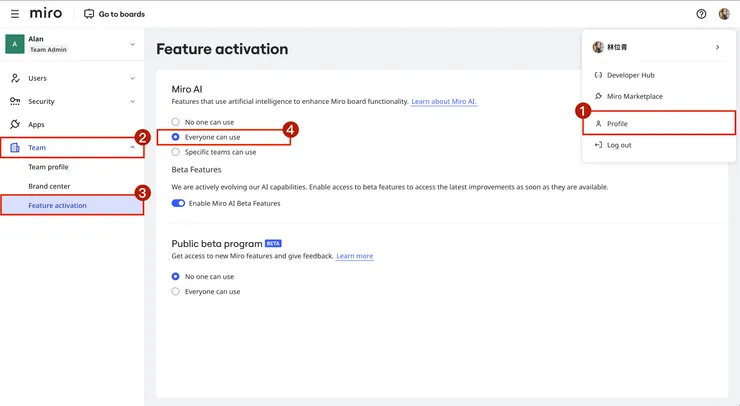Click the Security key icon in sidebar
The width and height of the screenshot is (740, 406).
[15, 101]
